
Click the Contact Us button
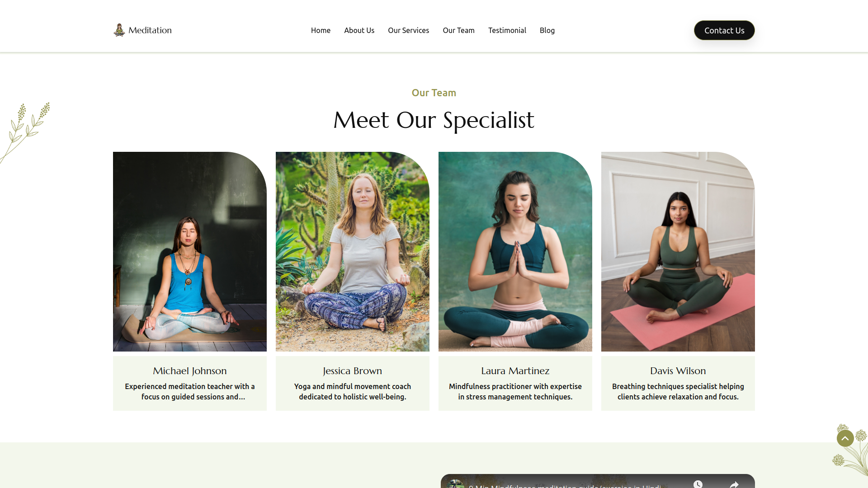tap(724, 30)
